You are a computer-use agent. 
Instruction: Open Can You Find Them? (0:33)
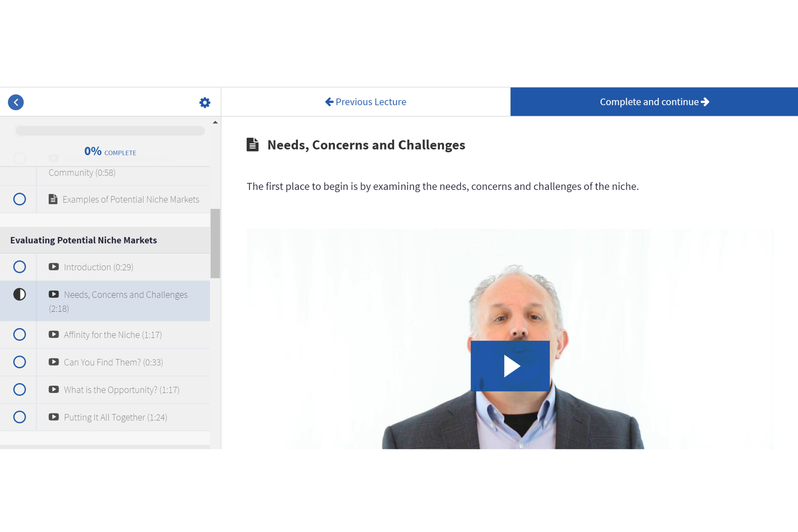(x=105, y=362)
